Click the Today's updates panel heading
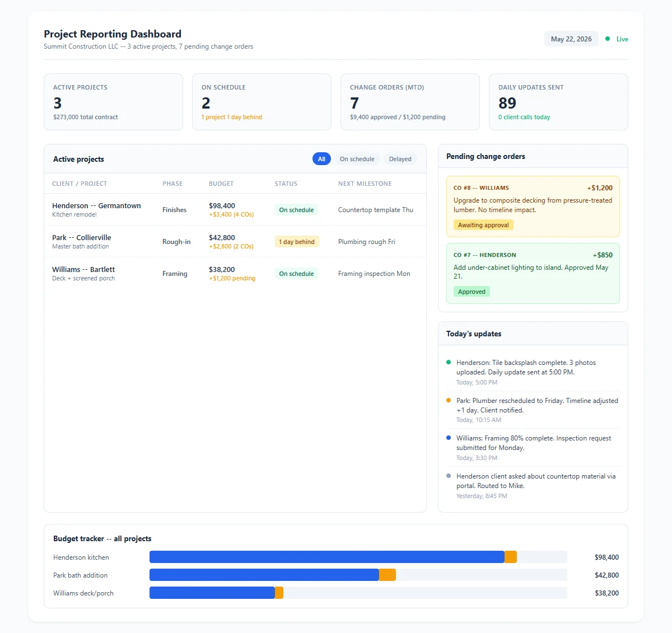Image resolution: width=672 pixels, height=633 pixels. click(x=474, y=334)
